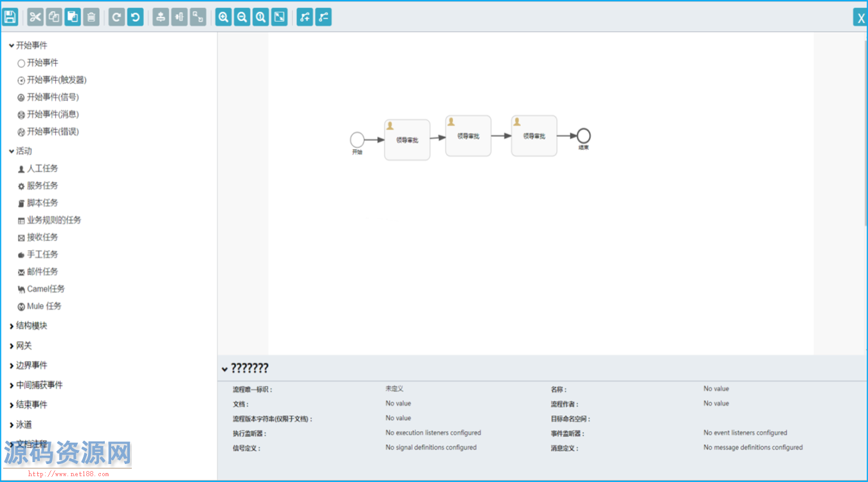Select 开始事件(信号) palette item

tap(48, 98)
